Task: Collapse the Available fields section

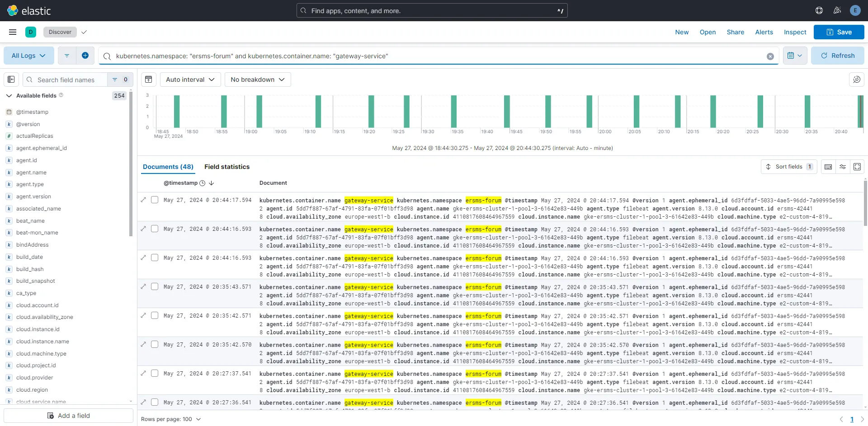Action: point(9,95)
